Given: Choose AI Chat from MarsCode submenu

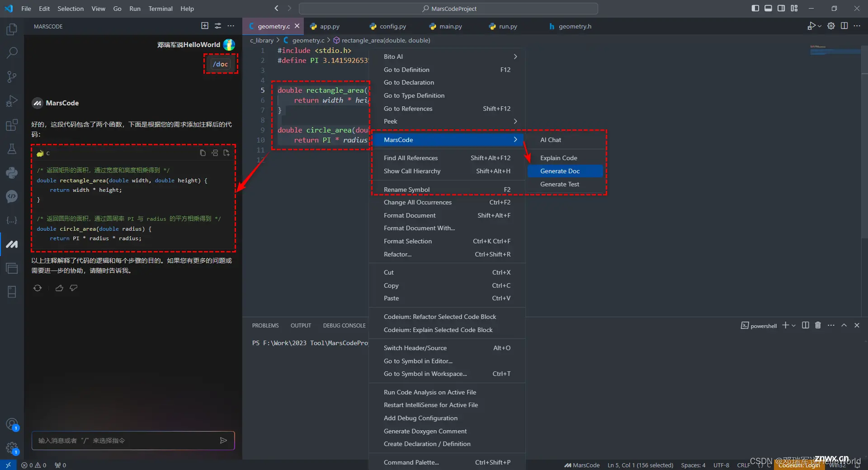Looking at the screenshot, I should 566,140.
